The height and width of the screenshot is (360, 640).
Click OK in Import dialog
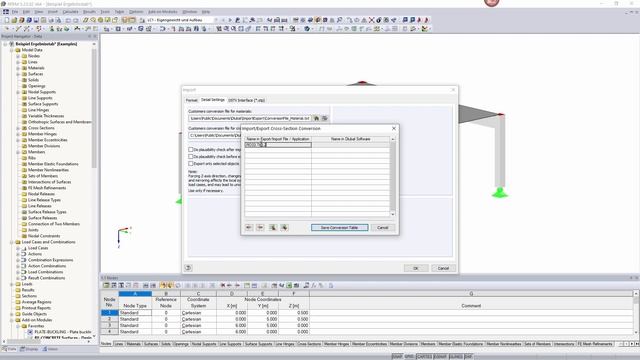click(x=416, y=268)
